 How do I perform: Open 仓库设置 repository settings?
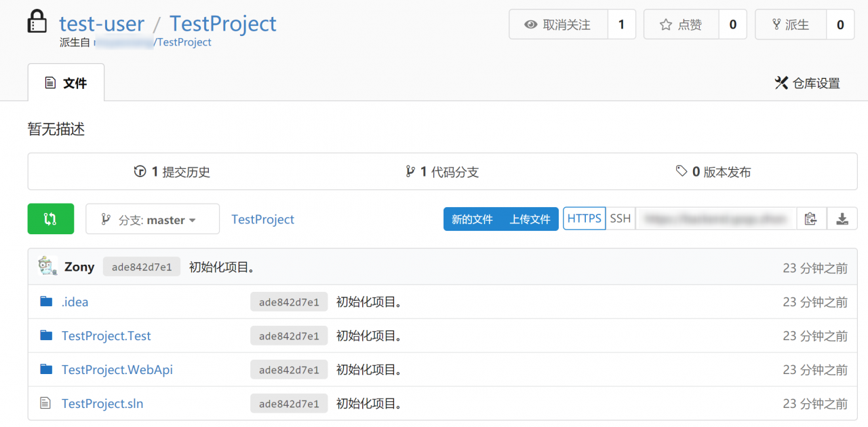click(807, 83)
